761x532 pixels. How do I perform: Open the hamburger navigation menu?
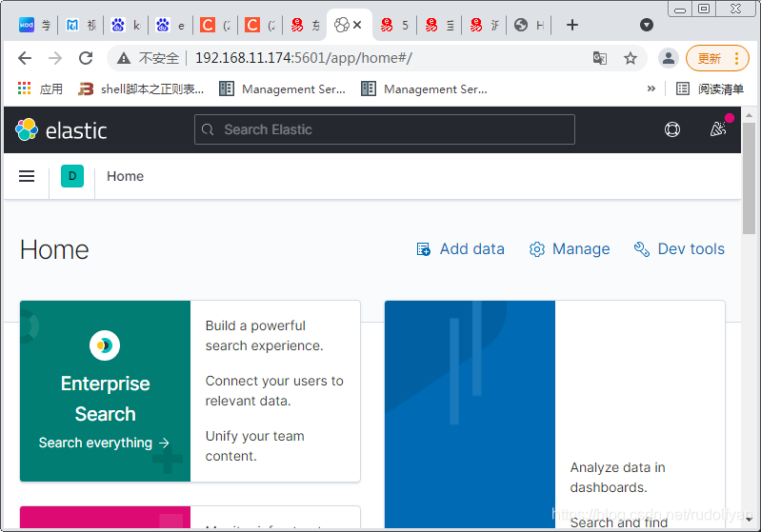[27, 176]
